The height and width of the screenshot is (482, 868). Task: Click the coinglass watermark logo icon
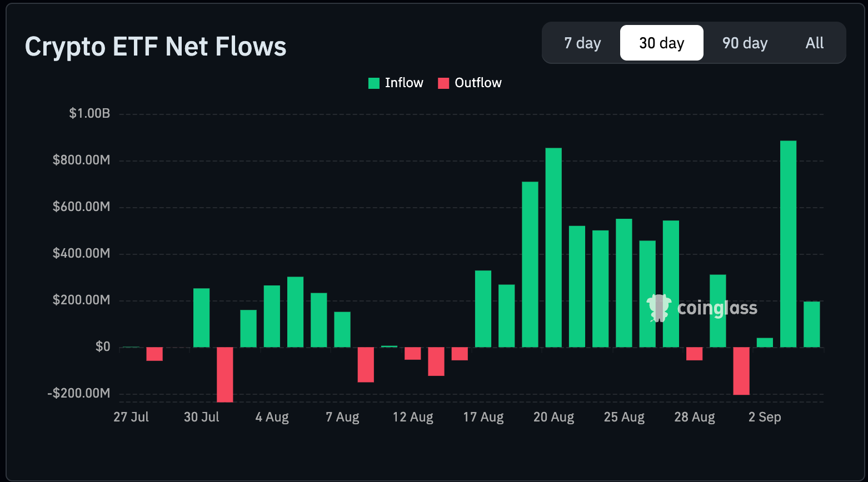(659, 308)
